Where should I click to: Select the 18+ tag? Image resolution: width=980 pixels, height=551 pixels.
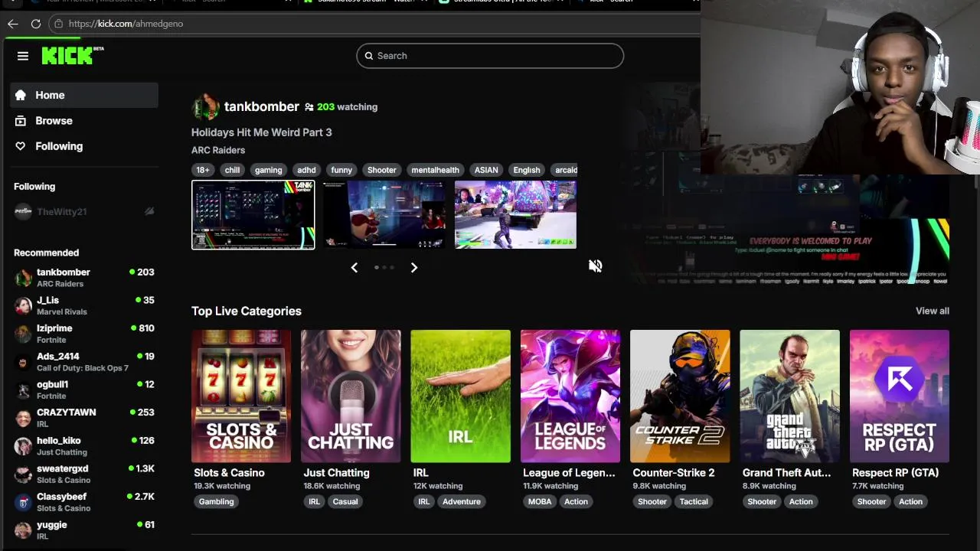pos(202,170)
